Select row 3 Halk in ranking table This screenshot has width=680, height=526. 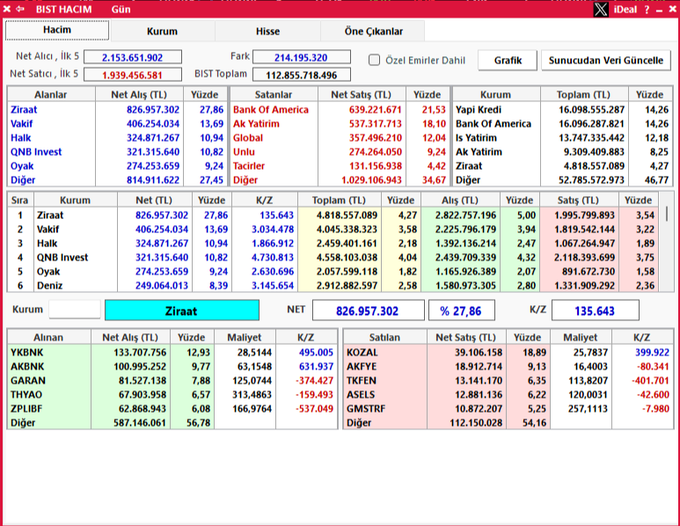coord(334,243)
